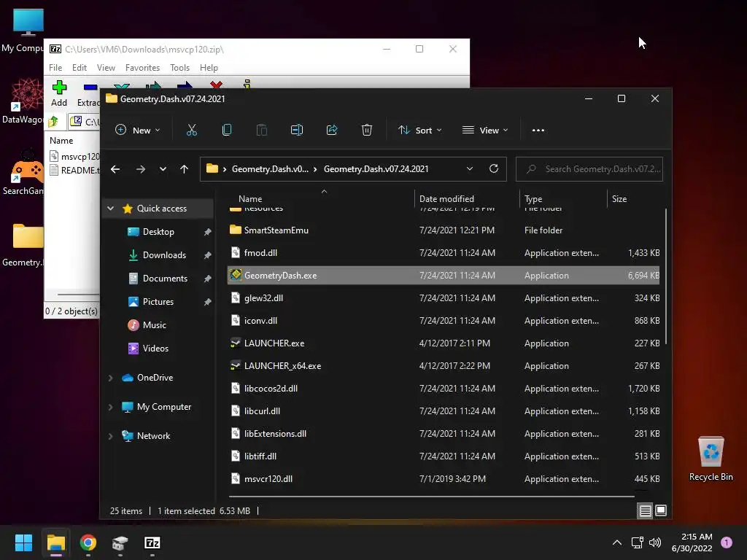The image size is (747, 560).
Task: Expand the OneDrive tree node
Action: (111, 378)
